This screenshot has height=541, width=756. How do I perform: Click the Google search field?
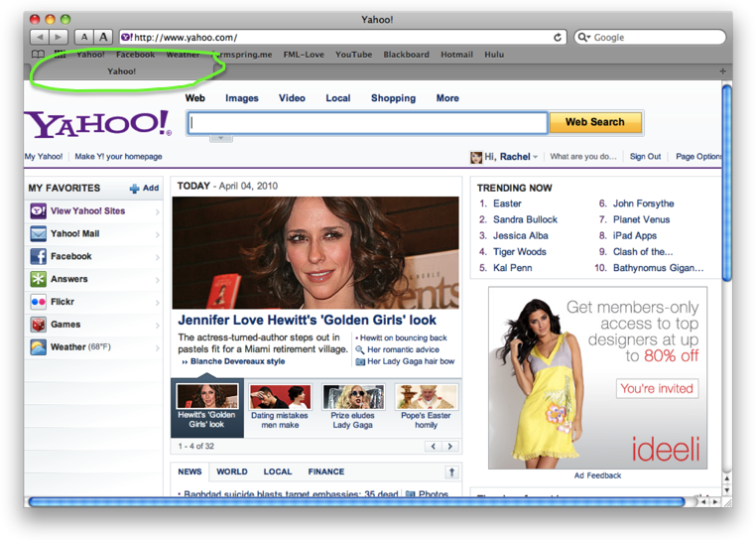pyautogui.click(x=650, y=37)
